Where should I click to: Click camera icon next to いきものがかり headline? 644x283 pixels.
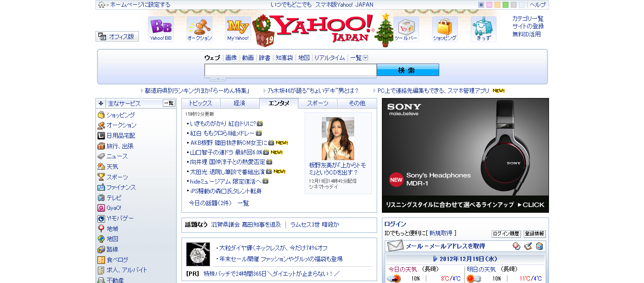(260, 123)
